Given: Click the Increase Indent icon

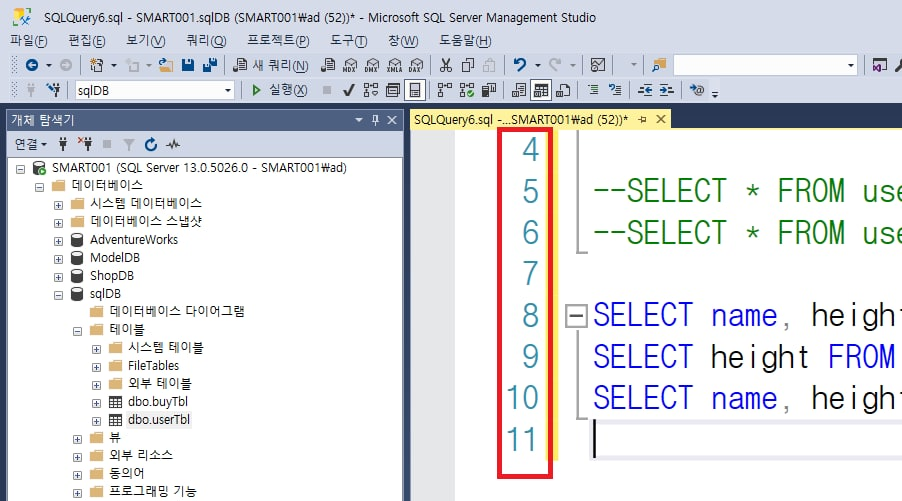Looking at the screenshot, I should [x=667, y=90].
